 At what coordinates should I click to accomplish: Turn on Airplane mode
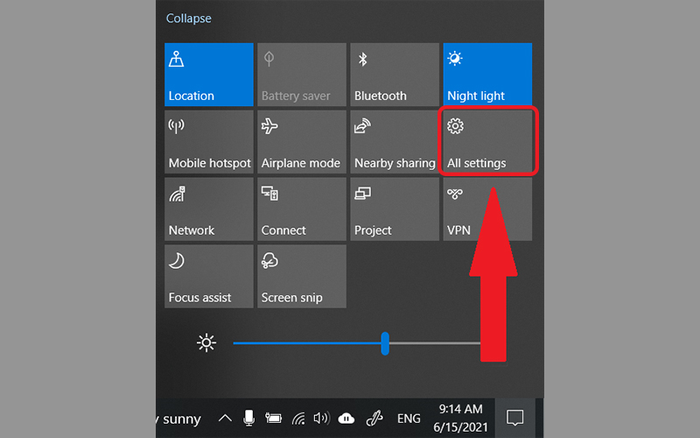point(301,142)
